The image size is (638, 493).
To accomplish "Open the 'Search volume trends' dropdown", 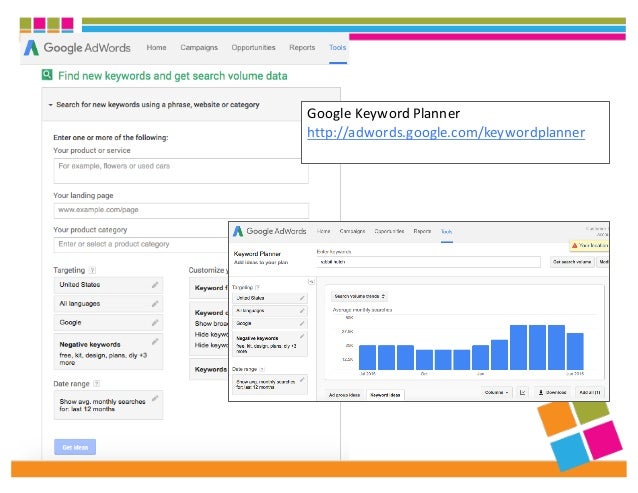I will [x=359, y=296].
